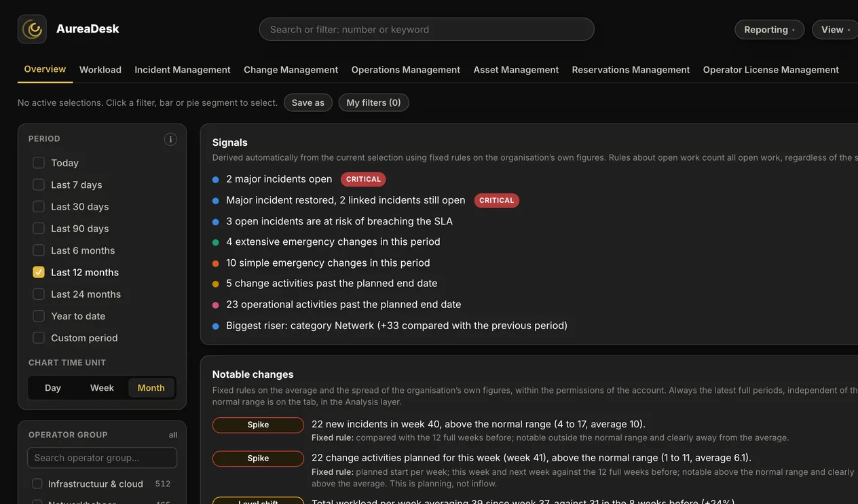
Task: Open the Change Management tab
Action: (x=291, y=69)
